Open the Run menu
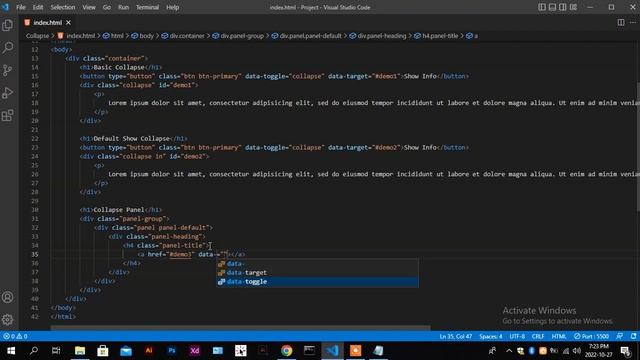This screenshot has height=360, width=640. tap(123, 7)
